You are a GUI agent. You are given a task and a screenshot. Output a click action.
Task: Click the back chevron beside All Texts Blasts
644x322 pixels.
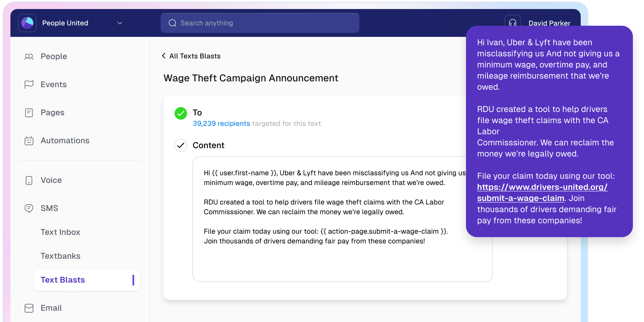(163, 56)
